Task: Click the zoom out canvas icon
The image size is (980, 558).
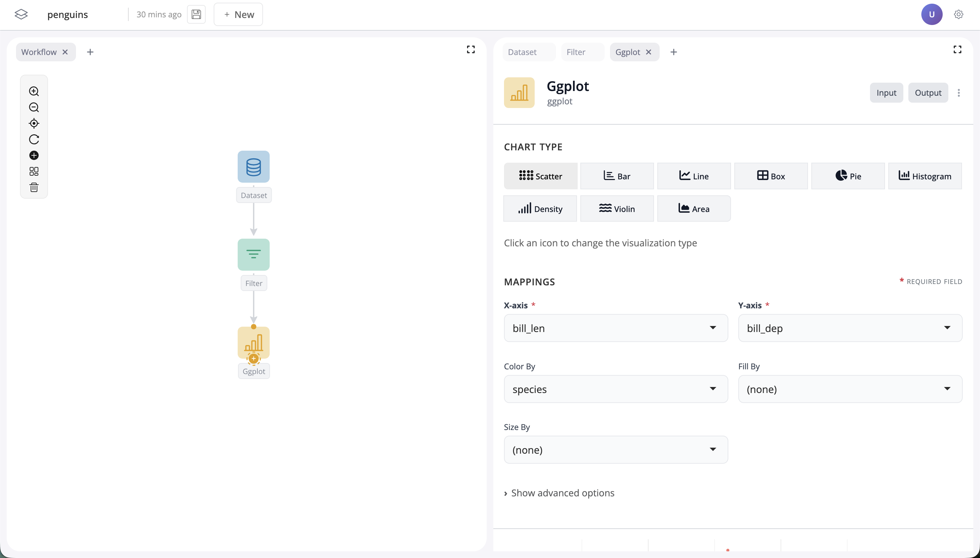Action: click(x=34, y=107)
